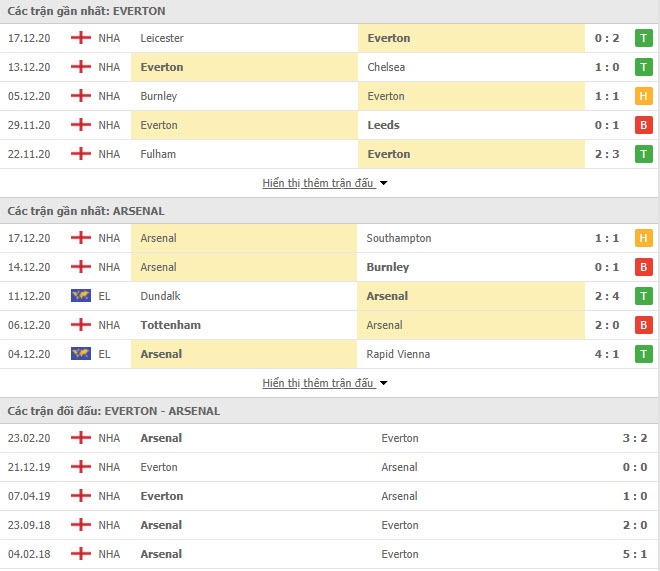Click the red B badge on Tottenham–Arsenal row
Viewport: 660px width, 571px height.
click(x=644, y=325)
